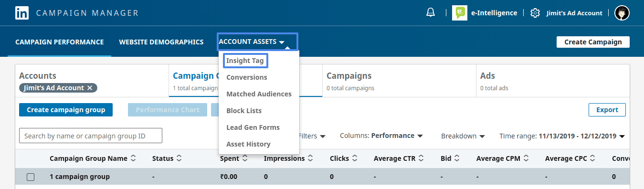Viewport: 644px width, 189px height.
Task: Switch to Website Demographics tab
Action: [x=161, y=42]
